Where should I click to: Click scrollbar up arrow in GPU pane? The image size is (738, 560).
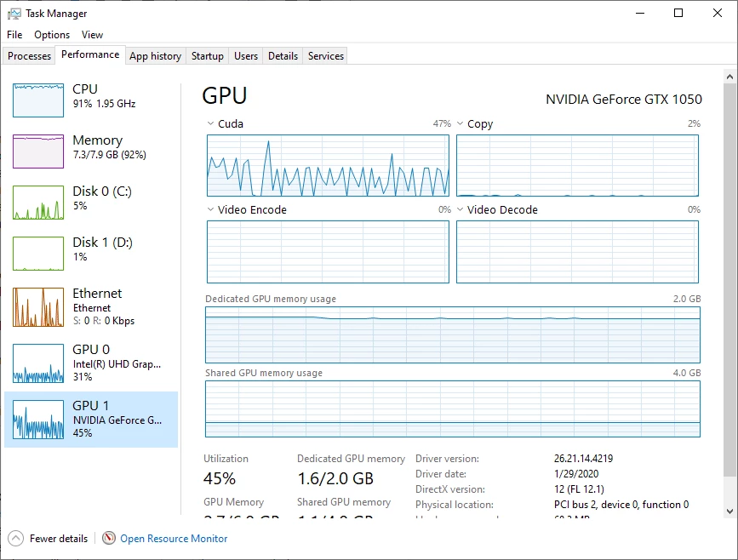pyautogui.click(x=729, y=77)
